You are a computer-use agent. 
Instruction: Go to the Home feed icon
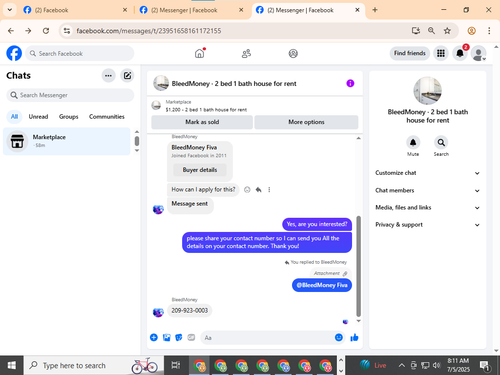200,53
